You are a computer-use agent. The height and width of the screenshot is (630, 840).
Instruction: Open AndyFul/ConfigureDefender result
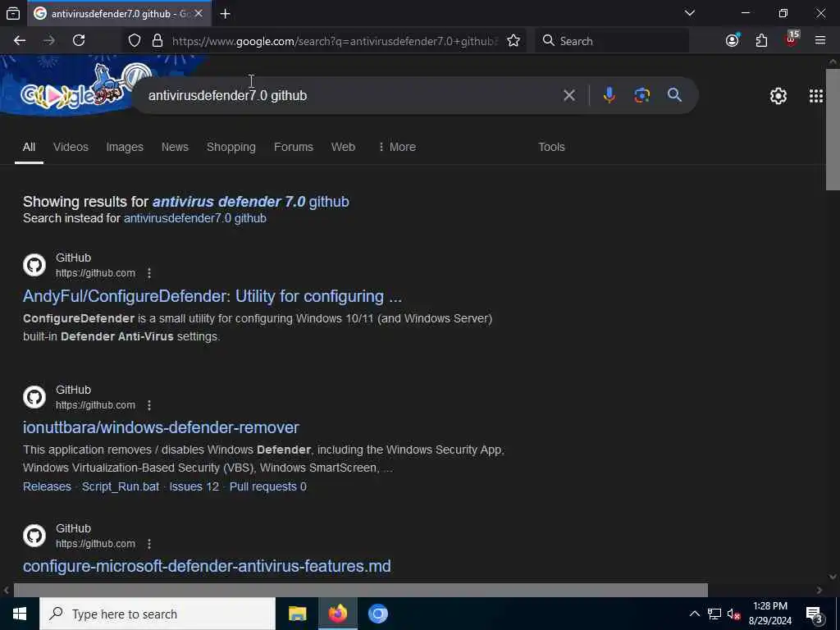(212, 296)
